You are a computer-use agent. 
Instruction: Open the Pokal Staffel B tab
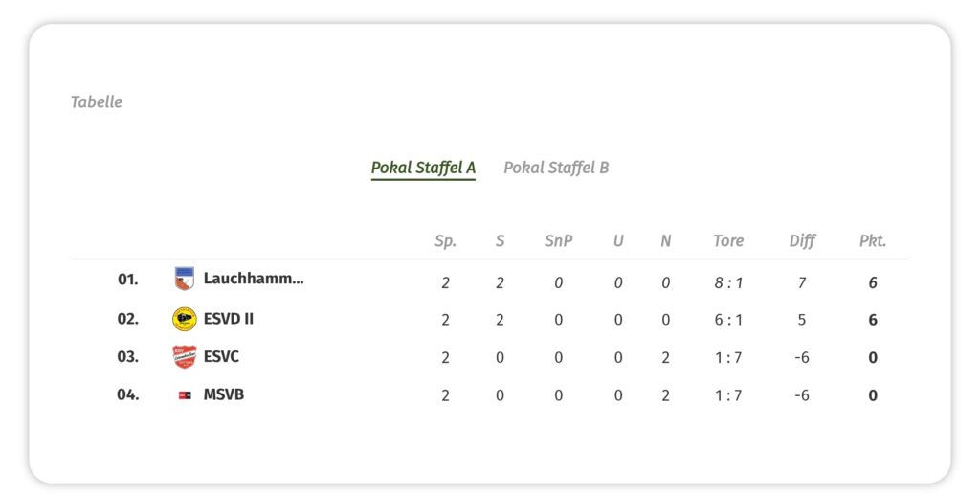556,168
